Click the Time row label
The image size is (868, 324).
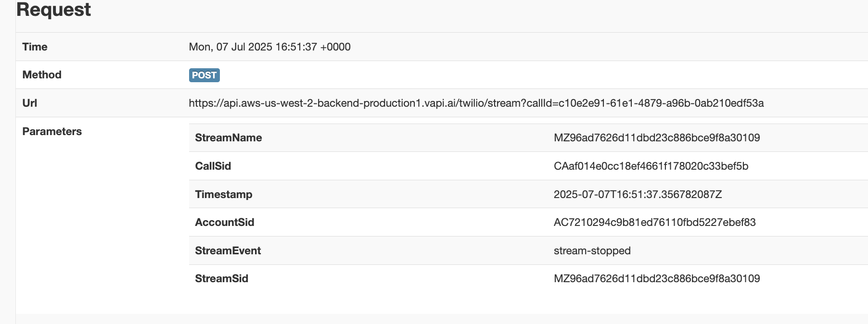(35, 47)
